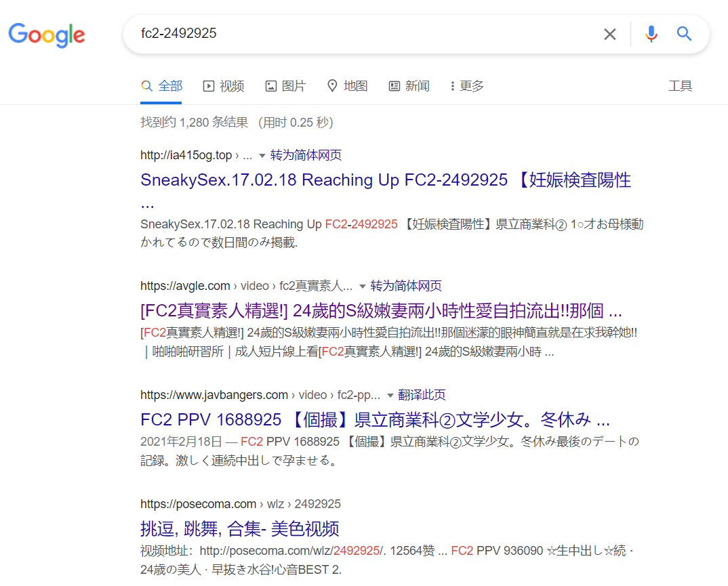The image size is (728, 586).
Task: Expand the arrow next to javbangers.com URL
Action: tap(390, 396)
